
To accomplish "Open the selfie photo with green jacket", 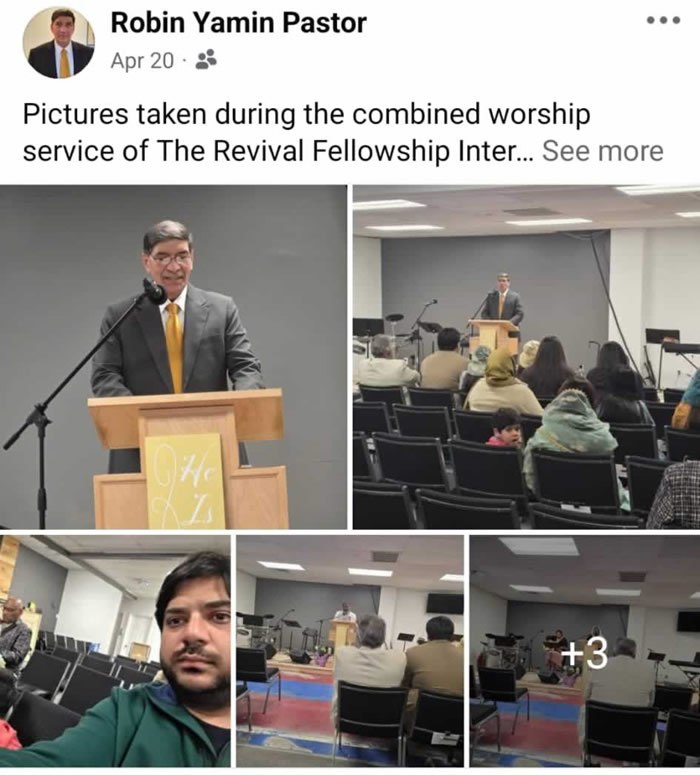I will [115, 651].
